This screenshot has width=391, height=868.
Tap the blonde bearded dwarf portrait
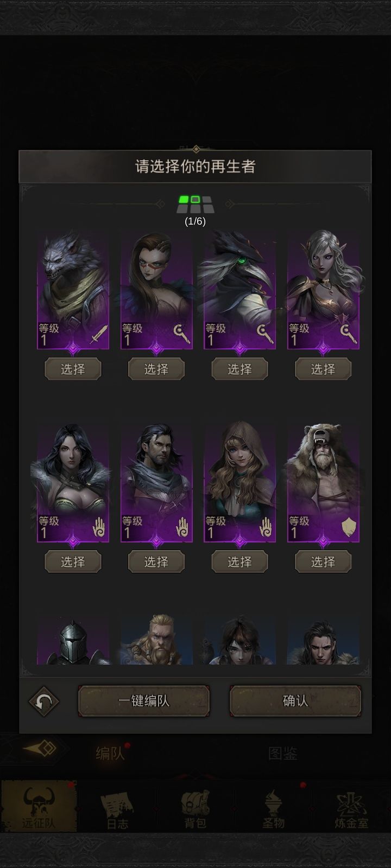click(156, 640)
